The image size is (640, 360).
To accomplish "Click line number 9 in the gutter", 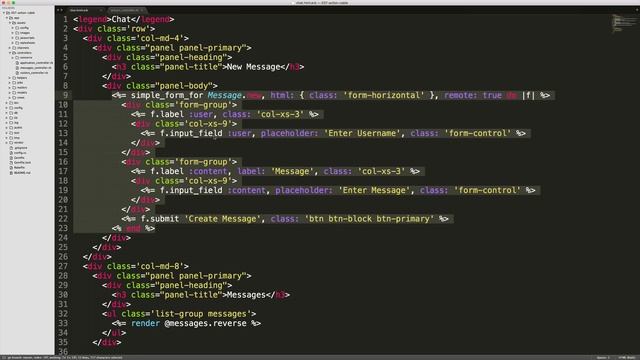I will point(65,95).
